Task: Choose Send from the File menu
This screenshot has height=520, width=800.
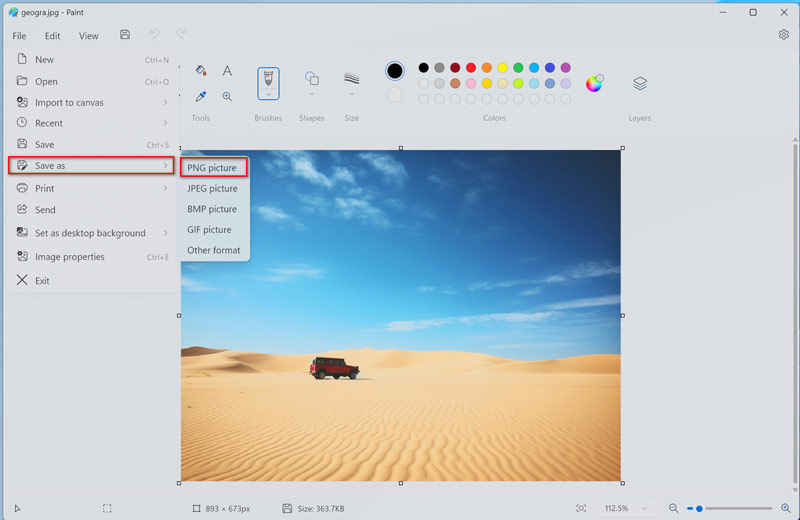Action: 93,210
